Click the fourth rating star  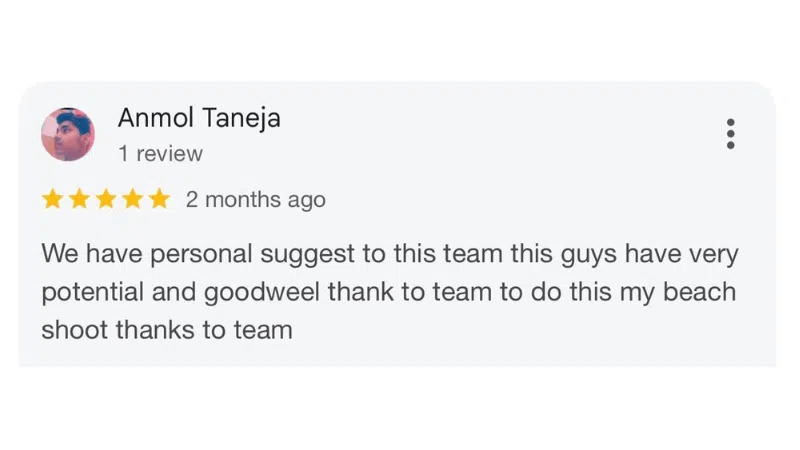pos(133,199)
